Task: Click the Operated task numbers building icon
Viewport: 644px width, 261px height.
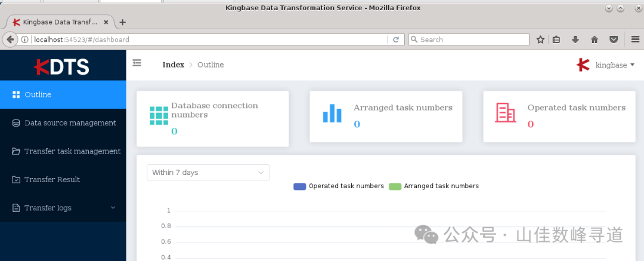Action: pos(506,112)
